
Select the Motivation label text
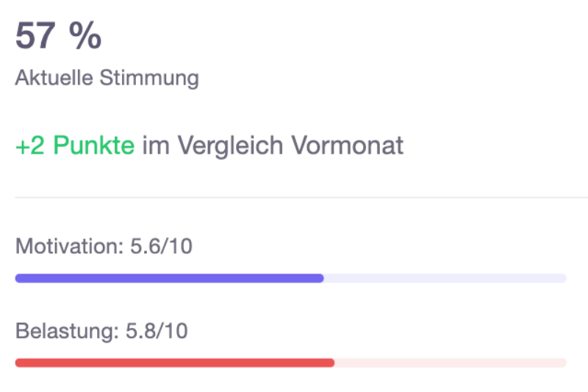69,246
